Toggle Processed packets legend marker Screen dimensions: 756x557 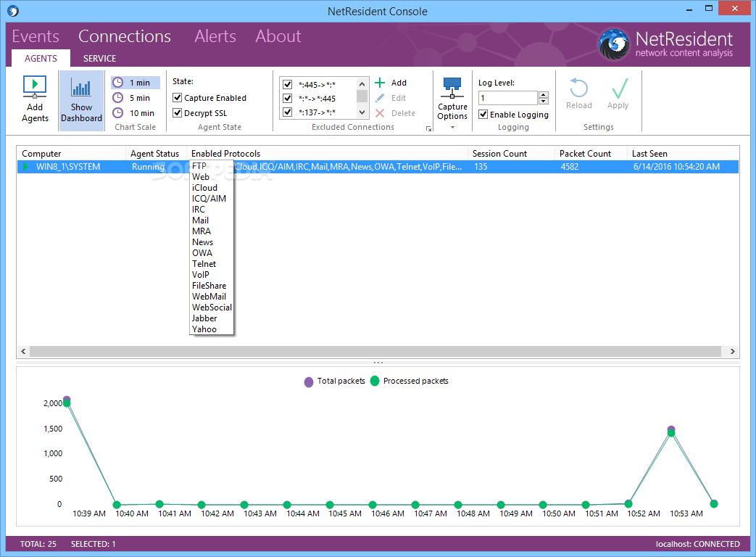(375, 381)
